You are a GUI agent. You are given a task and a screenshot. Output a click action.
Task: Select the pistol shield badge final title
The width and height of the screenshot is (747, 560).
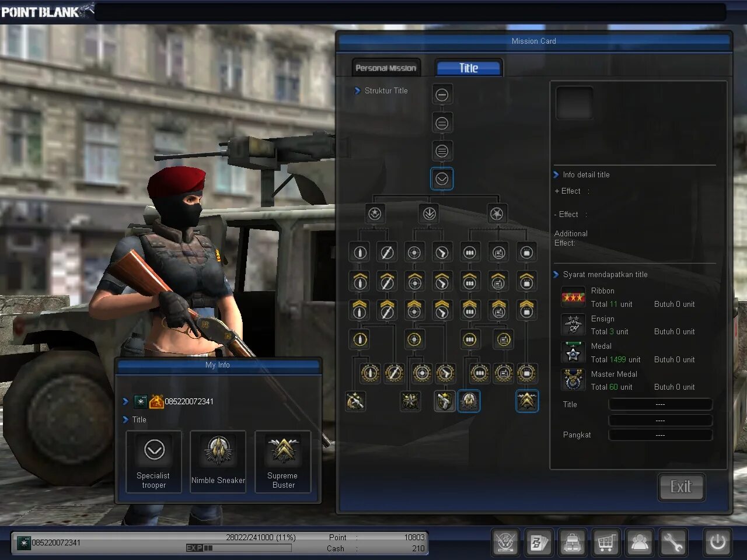coord(445,401)
